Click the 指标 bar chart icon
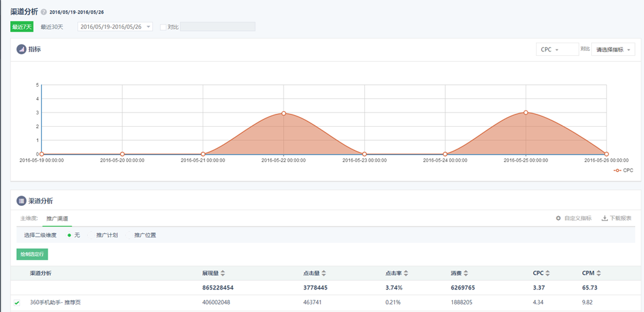This screenshot has height=312, width=644. [x=21, y=49]
